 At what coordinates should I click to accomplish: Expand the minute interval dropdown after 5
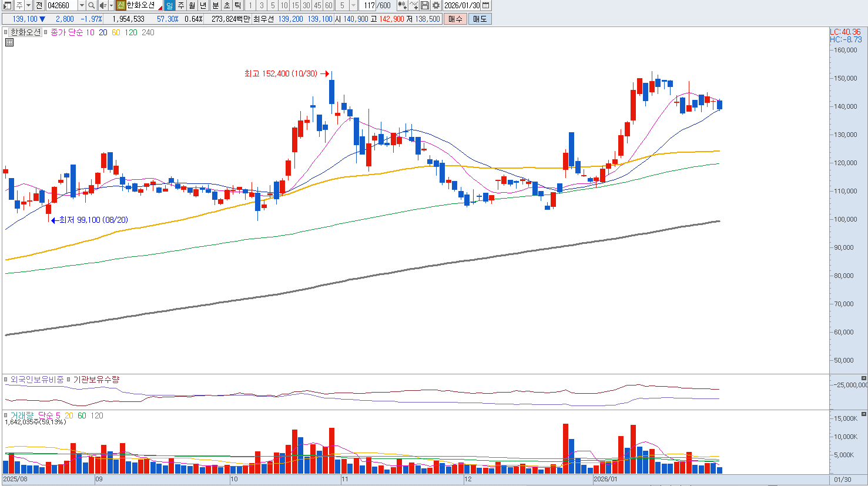(x=353, y=5)
